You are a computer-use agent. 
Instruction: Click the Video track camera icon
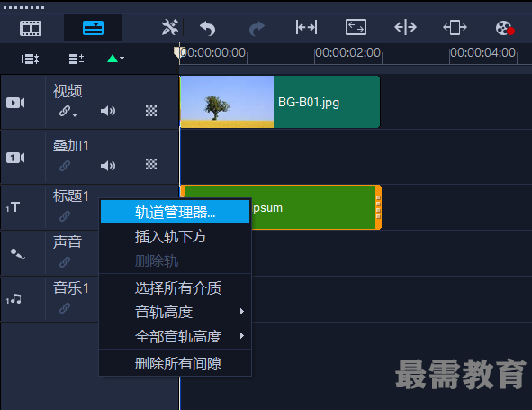tap(15, 103)
